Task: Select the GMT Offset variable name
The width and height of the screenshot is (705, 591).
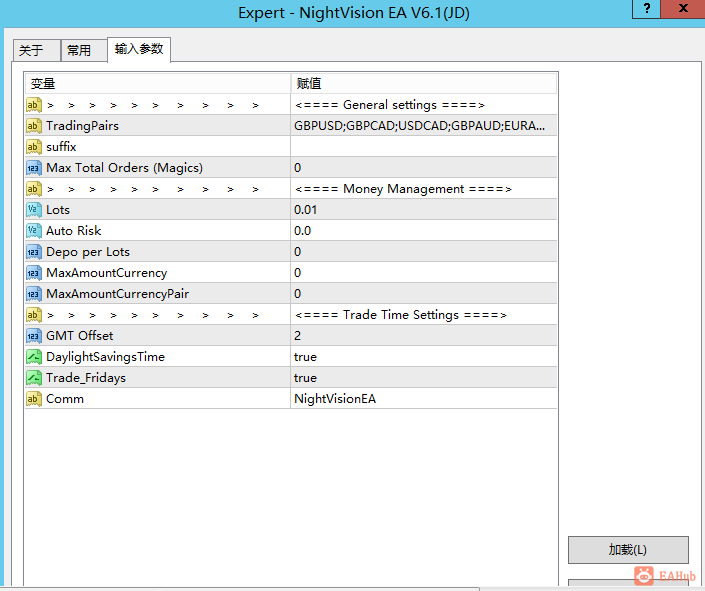Action: (80, 336)
